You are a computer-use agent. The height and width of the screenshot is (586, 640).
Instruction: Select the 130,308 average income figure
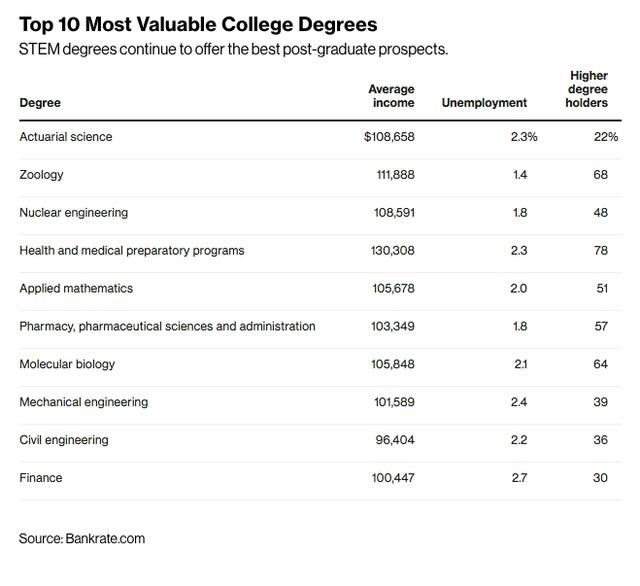(x=392, y=251)
